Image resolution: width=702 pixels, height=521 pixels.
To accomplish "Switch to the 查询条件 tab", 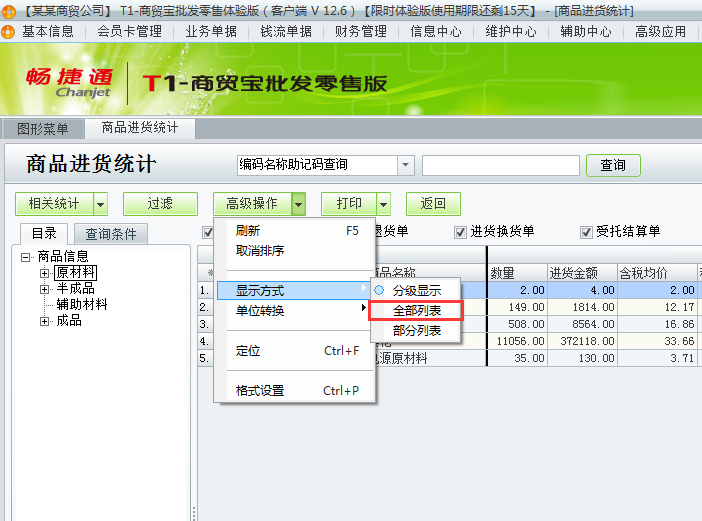I will pyautogui.click(x=111, y=234).
